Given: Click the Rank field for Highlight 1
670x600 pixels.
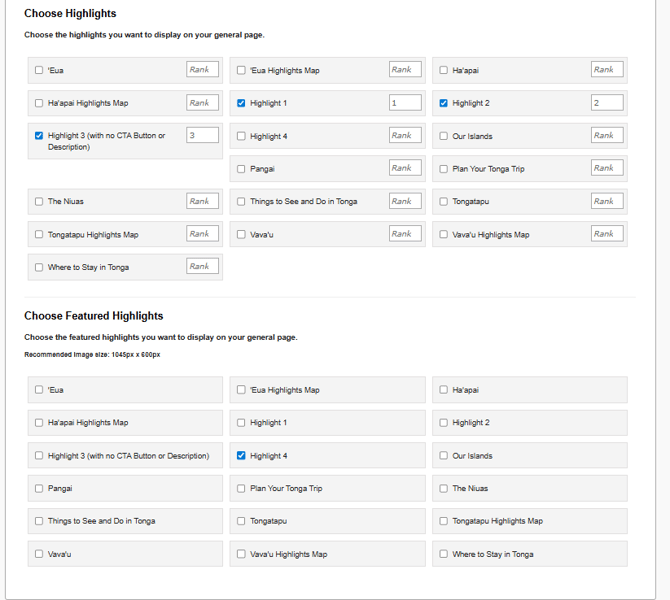Looking at the screenshot, I should [405, 103].
